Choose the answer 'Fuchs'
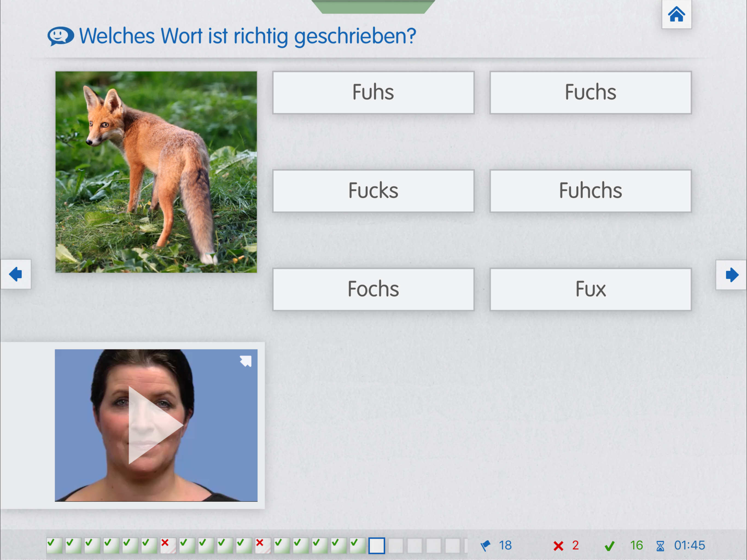Image resolution: width=747 pixels, height=560 pixels. (x=590, y=92)
